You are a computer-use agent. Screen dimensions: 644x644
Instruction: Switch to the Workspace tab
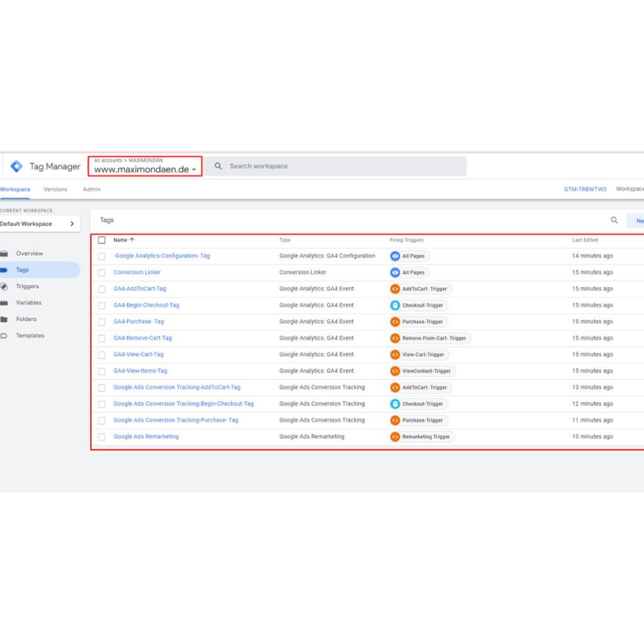[15, 189]
